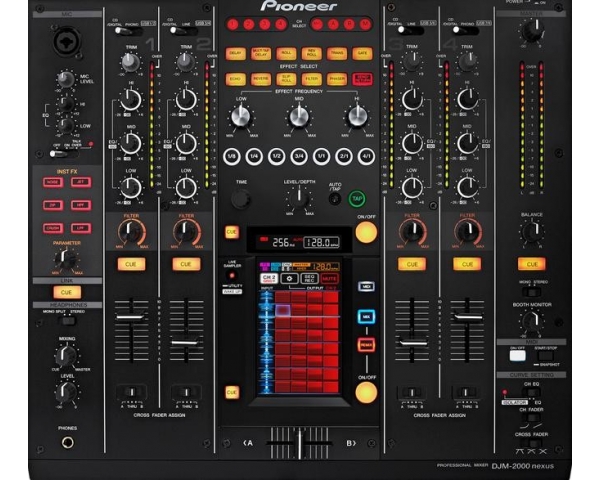Toggle the lower ON/OFF round button
600x480 pixels.
pos(366,393)
